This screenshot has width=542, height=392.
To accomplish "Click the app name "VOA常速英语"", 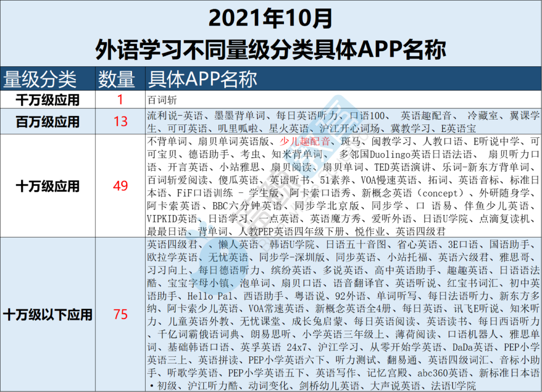I will (x=276, y=308).
